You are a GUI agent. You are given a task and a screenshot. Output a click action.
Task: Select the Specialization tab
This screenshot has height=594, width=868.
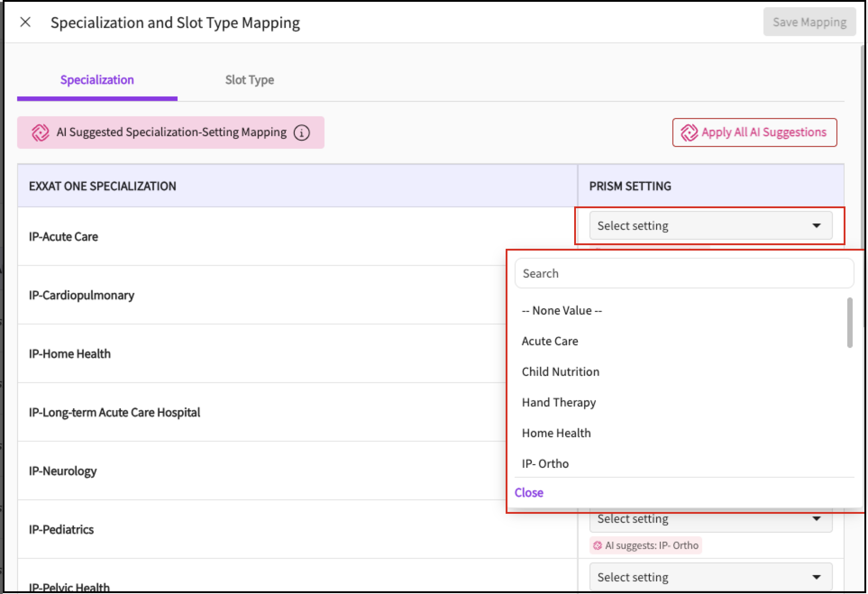(x=97, y=80)
